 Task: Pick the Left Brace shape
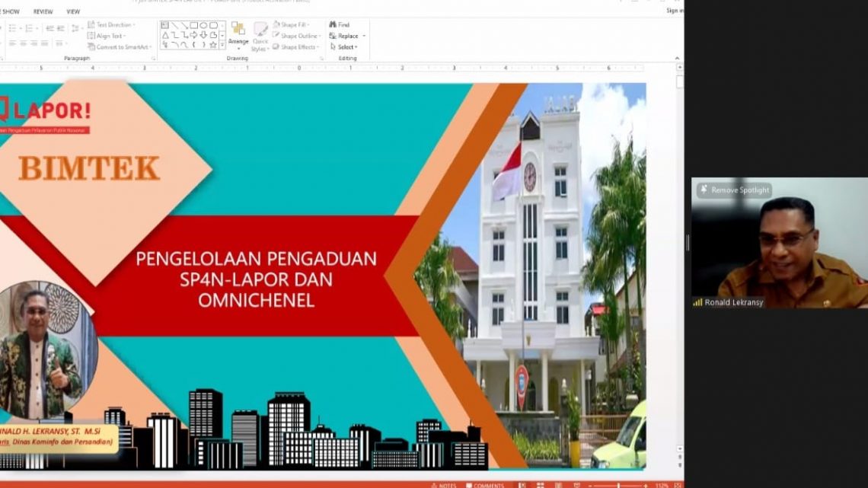193,46
